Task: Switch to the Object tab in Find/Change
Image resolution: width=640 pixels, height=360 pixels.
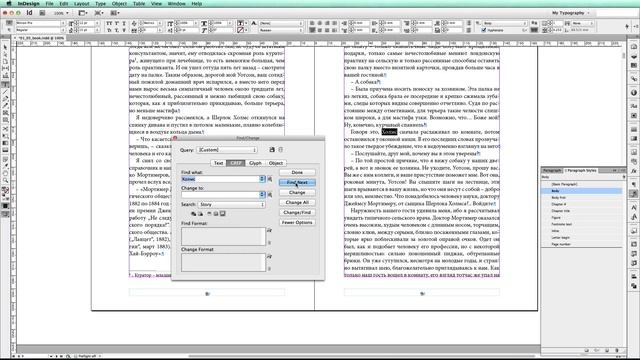Action: [276, 163]
